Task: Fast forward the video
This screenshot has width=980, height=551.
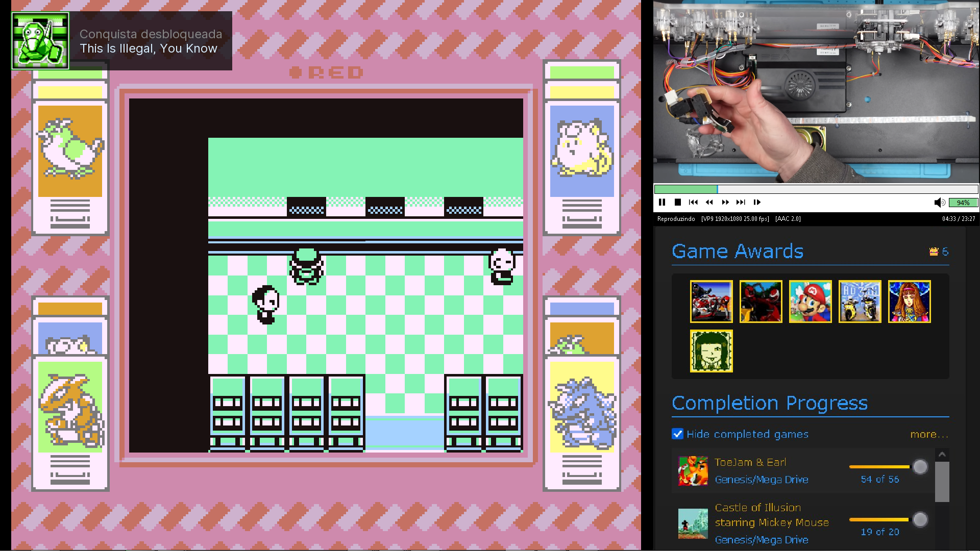Action: pyautogui.click(x=725, y=203)
